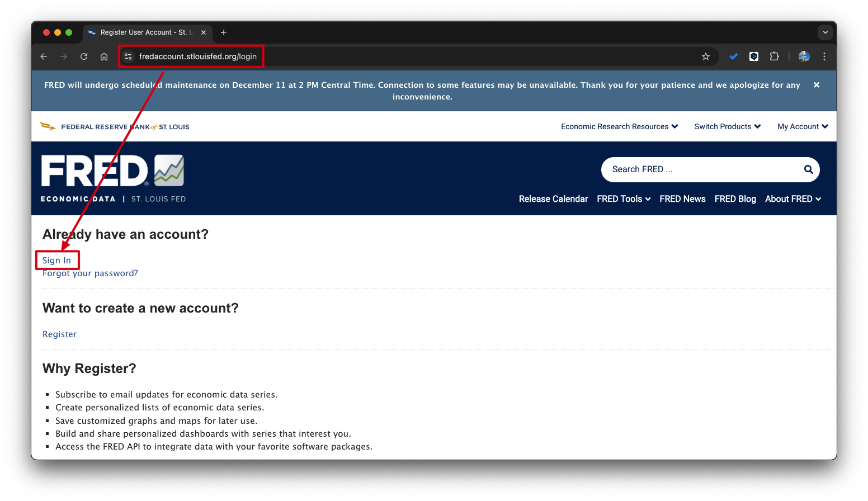Click the address bar URL

pos(198,56)
